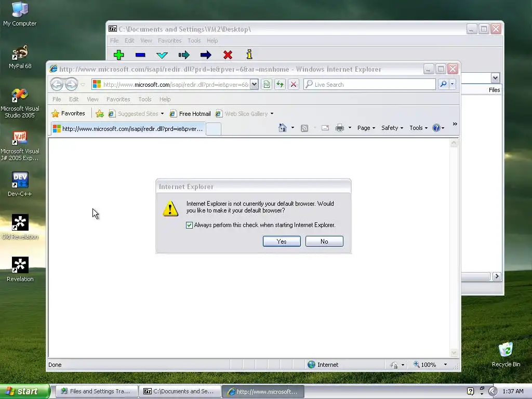Click the security zone globe icon in the status bar

[x=311, y=364]
